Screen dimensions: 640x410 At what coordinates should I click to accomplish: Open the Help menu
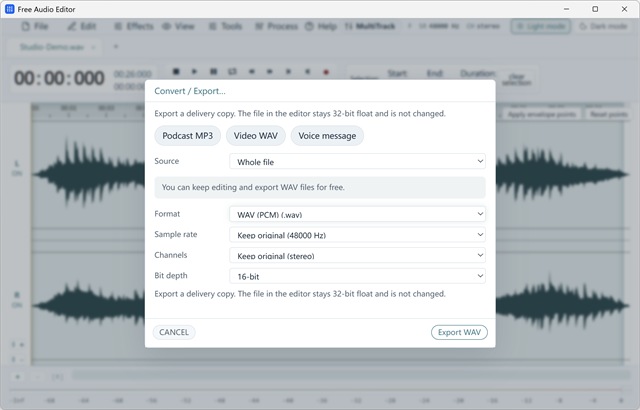click(x=321, y=27)
